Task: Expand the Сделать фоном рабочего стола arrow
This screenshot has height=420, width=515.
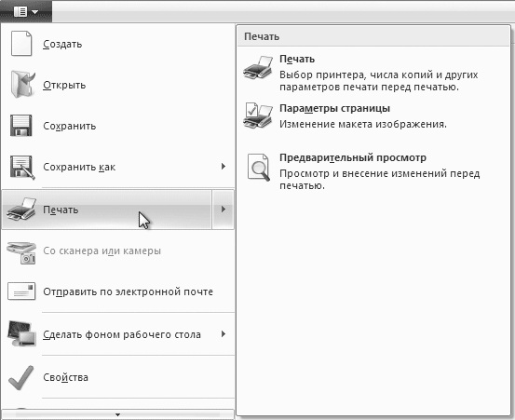Action: click(x=224, y=334)
